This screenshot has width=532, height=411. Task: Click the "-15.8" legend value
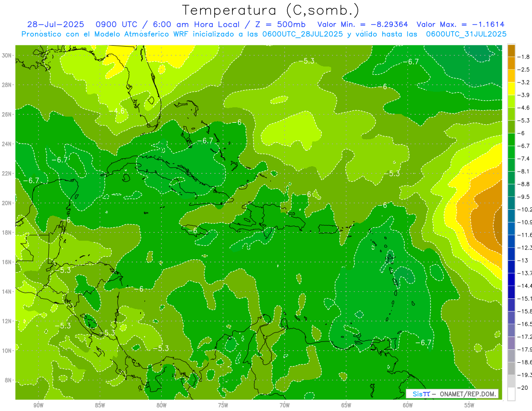click(x=526, y=311)
